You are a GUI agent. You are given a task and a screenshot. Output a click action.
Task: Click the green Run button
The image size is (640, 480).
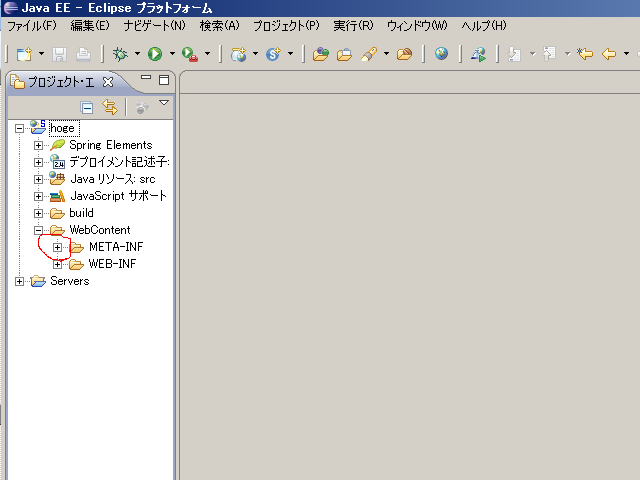tap(155, 54)
